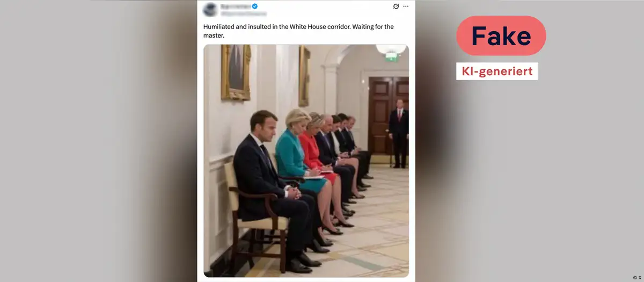The width and height of the screenshot is (644, 282).
Task: Click the blue verified checkmark badge
Action: click(x=255, y=6)
